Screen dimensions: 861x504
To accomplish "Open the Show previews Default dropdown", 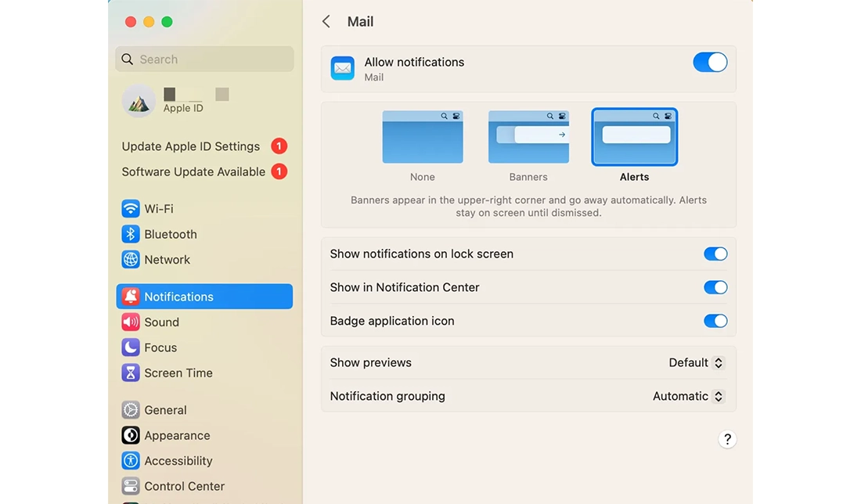I will coord(696,363).
